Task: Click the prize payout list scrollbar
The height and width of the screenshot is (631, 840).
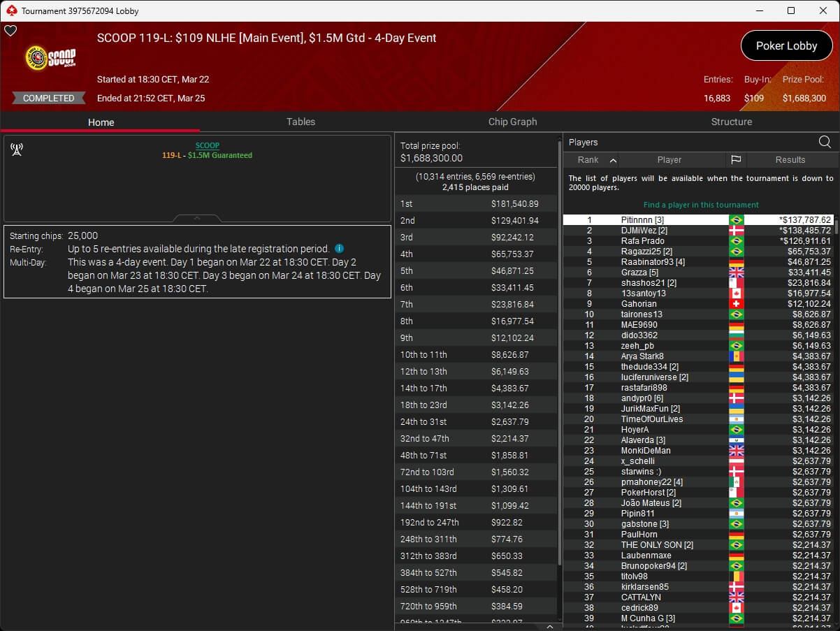Action: point(560,349)
